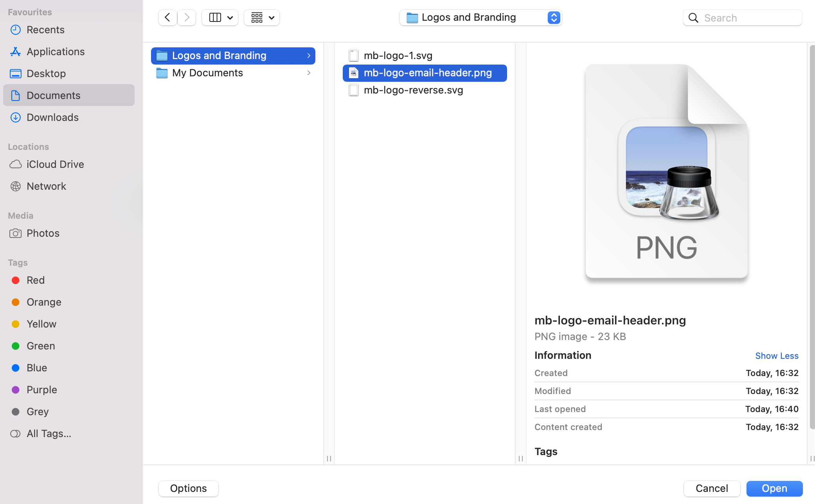
Task: Select the Network globe icon
Action: pos(16,186)
